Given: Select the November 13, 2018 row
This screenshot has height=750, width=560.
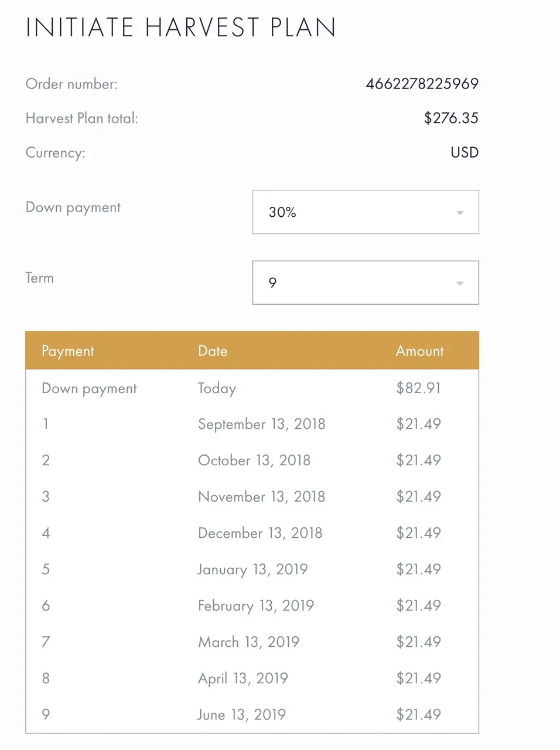Looking at the screenshot, I should point(252,497).
